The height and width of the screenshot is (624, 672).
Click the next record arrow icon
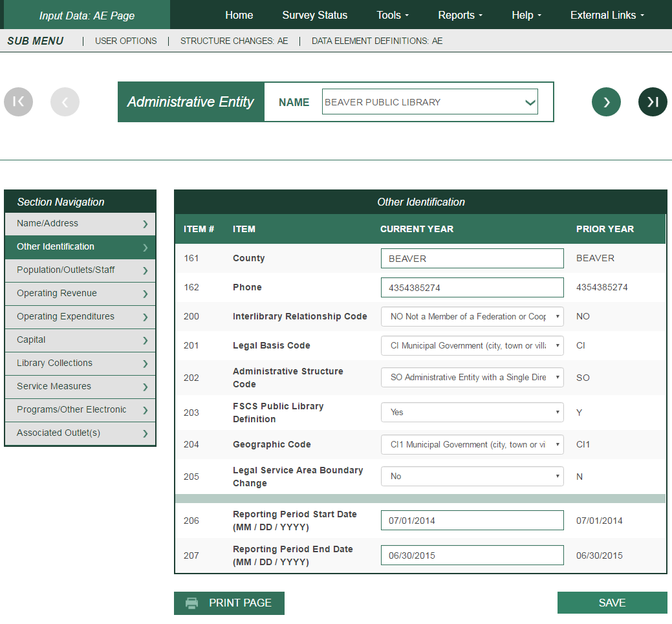point(606,102)
